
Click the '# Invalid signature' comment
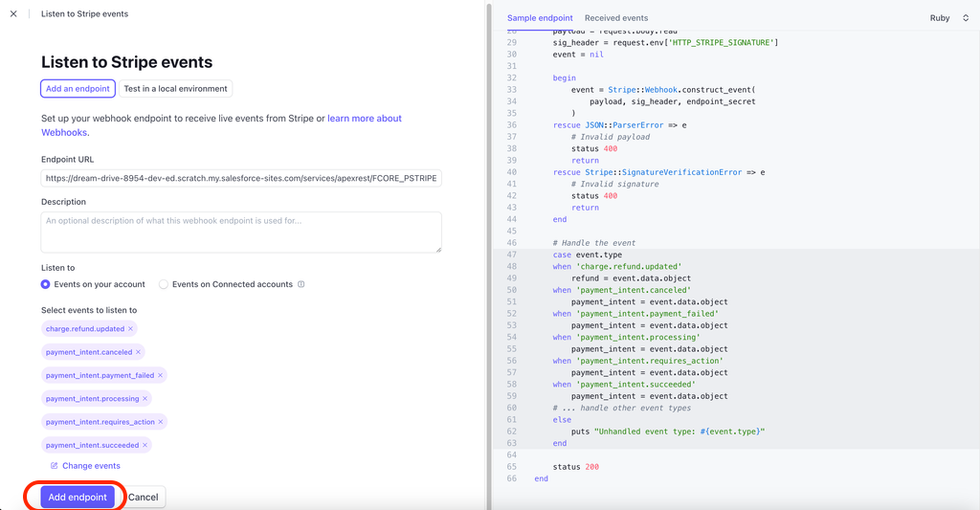pyautogui.click(x=615, y=184)
